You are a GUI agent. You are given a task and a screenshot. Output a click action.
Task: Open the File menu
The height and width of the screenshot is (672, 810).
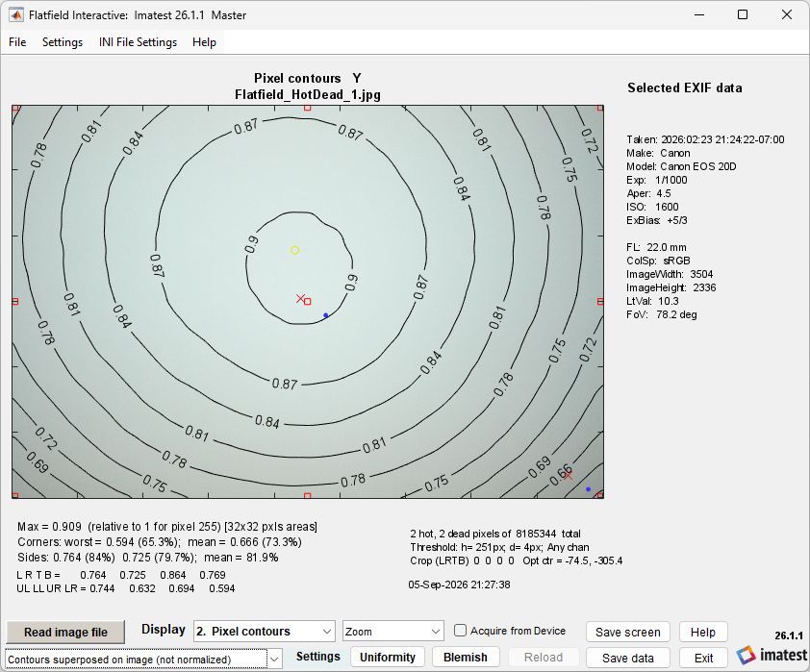[17, 42]
